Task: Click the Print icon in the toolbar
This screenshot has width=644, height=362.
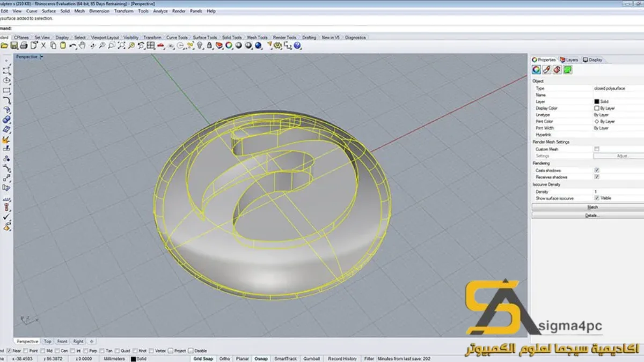Action: point(24,46)
